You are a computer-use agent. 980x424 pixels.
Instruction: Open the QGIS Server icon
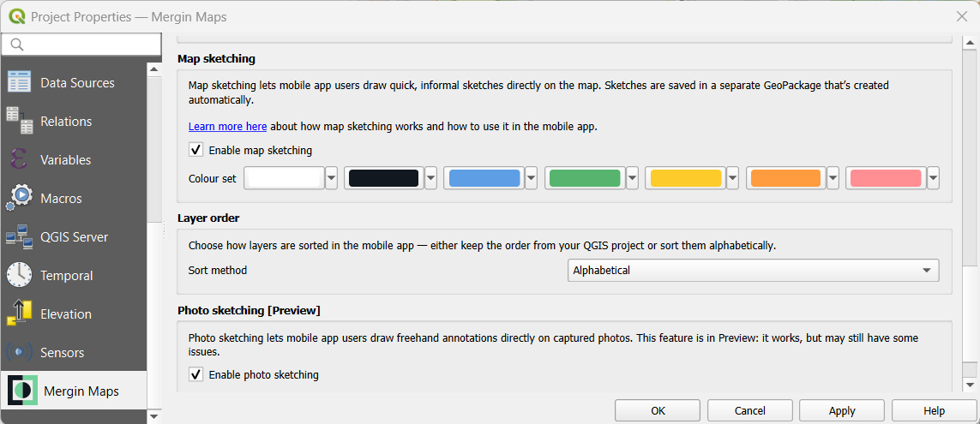[19, 236]
